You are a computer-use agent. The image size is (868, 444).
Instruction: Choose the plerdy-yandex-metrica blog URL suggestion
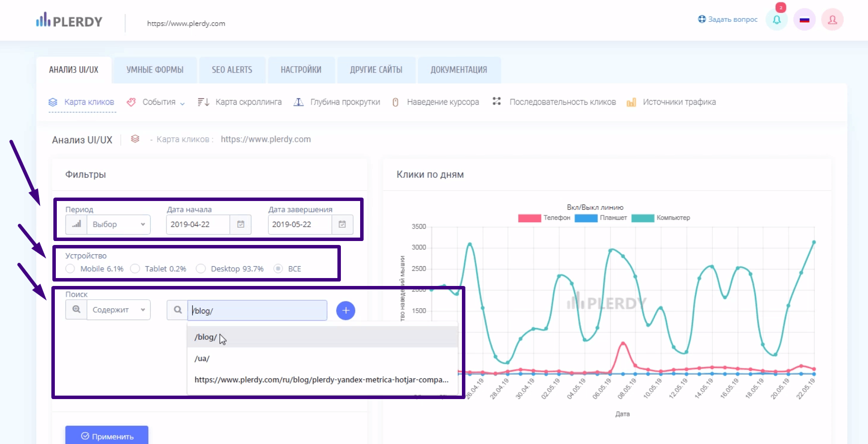pyautogui.click(x=322, y=380)
